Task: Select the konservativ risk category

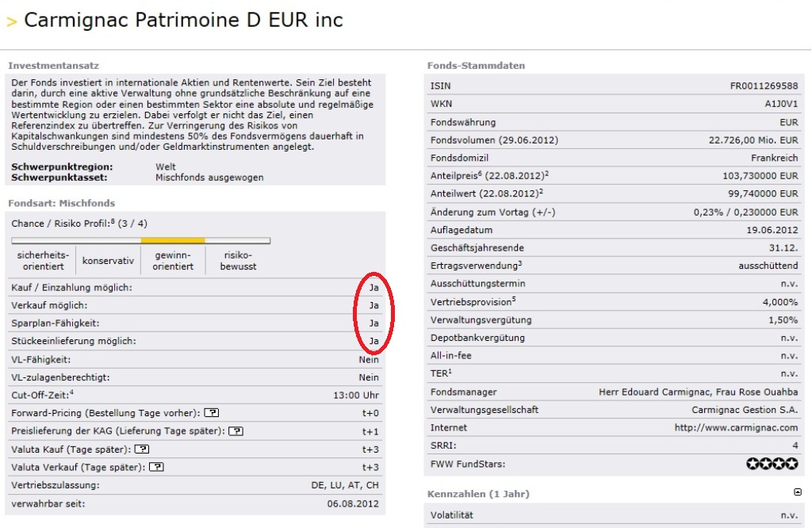Action: tap(108, 261)
